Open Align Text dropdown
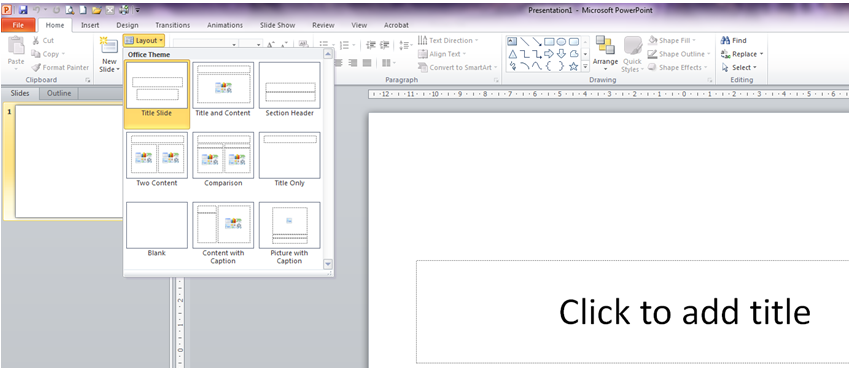The width and height of the screenshot is (849, 368). [x=442, y=54]
